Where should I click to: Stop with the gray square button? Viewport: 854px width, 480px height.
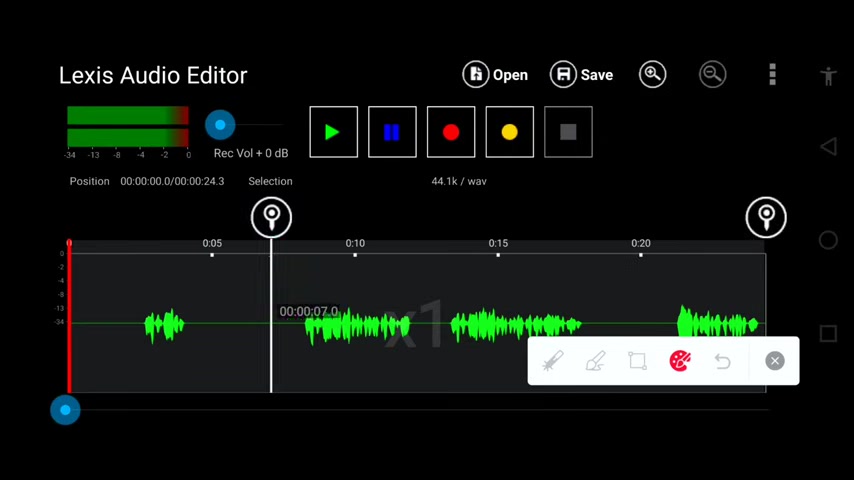pyautogui.click(x=568, y=132)
